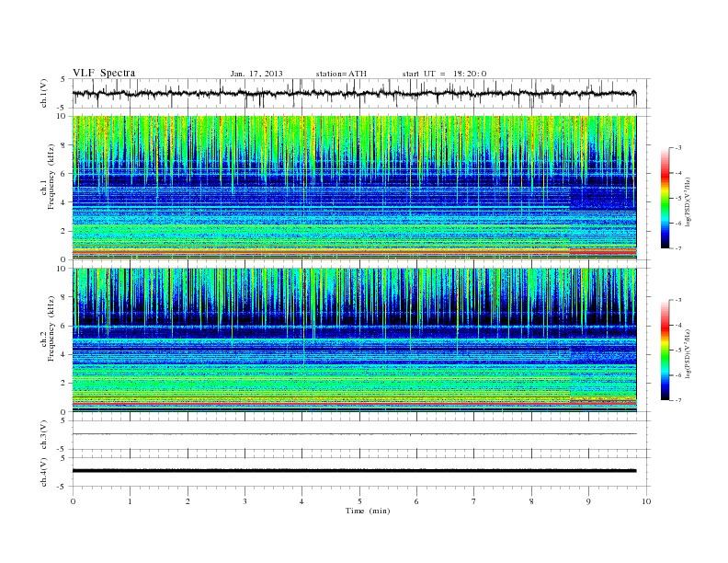Screen dimensions: 728x563
Task: Click the "4" kHz tick on ch.2 frequency axis
Action: point(64,354)
